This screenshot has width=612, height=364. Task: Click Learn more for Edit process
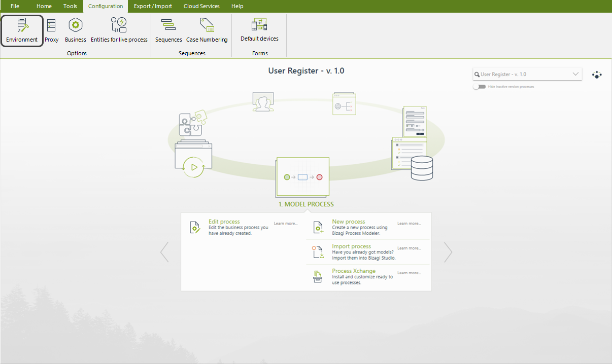click(286, 224)
